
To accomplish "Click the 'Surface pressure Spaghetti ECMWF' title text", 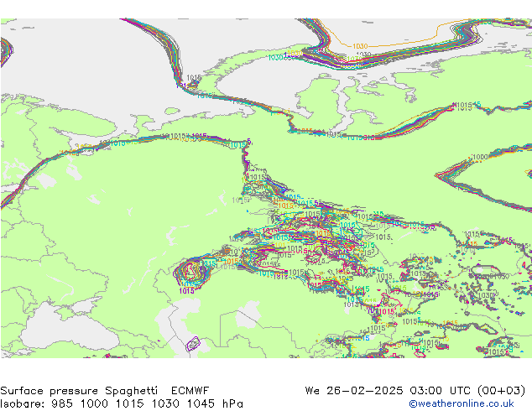I will point(105,391).
